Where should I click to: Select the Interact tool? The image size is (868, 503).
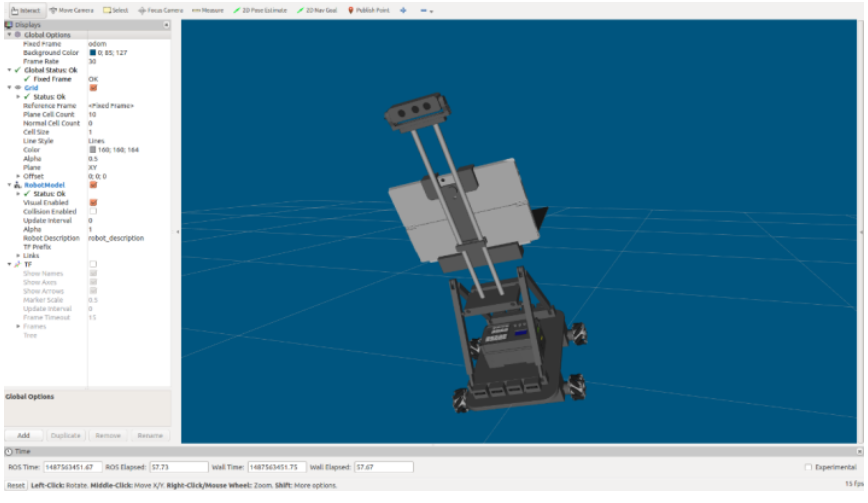click(25, 11)
